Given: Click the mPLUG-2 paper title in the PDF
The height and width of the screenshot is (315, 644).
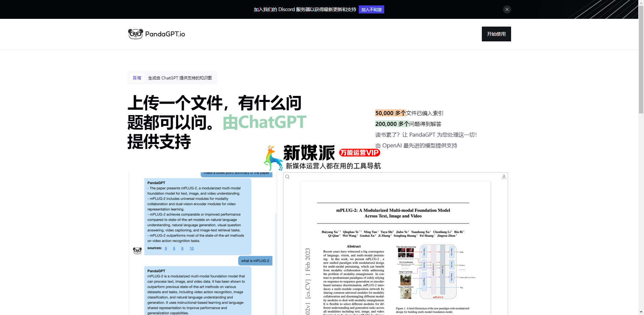Looking at the screenshot, I should pos(393,213).
